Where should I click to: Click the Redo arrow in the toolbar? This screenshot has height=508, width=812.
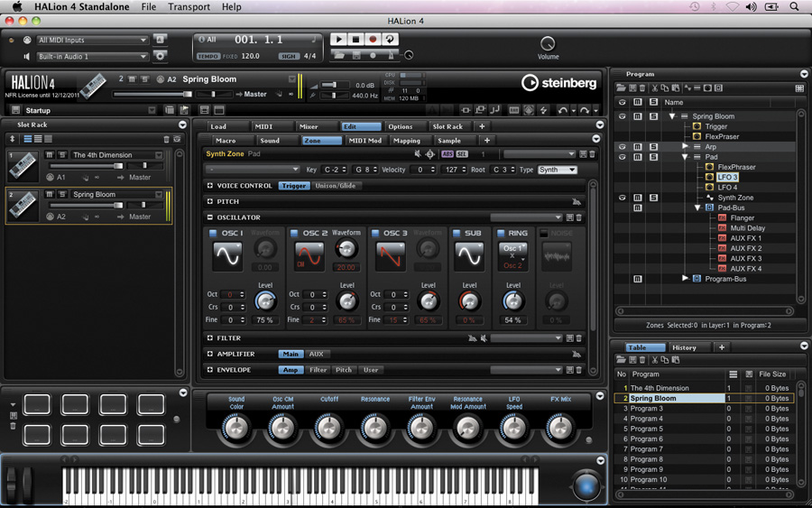[x=584, y=110]
